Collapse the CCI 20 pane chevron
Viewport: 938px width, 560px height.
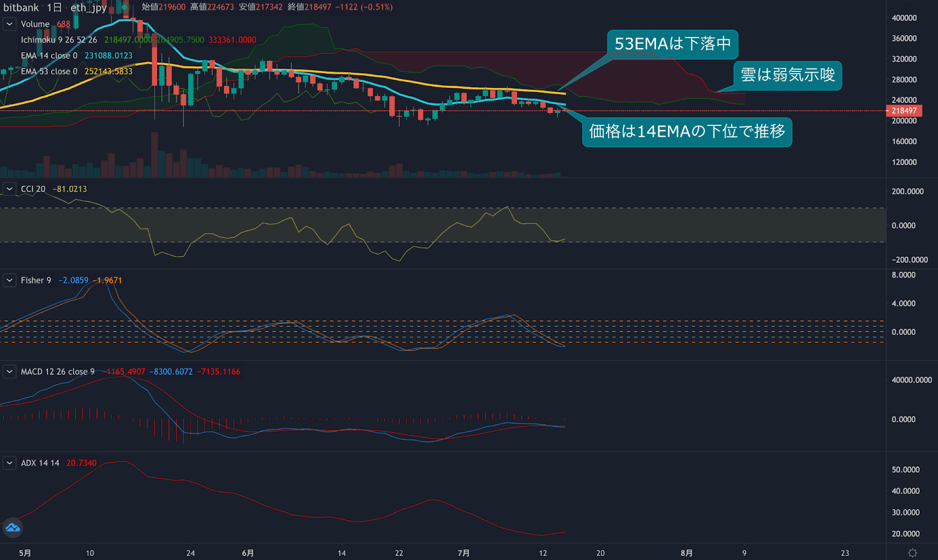pos(9,189)
